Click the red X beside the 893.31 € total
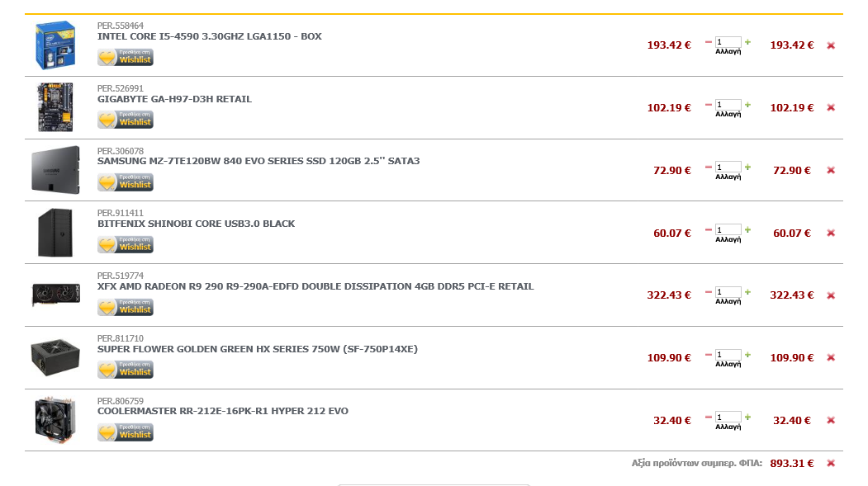Viewport: 868px width, 486px height. [830, 464]
